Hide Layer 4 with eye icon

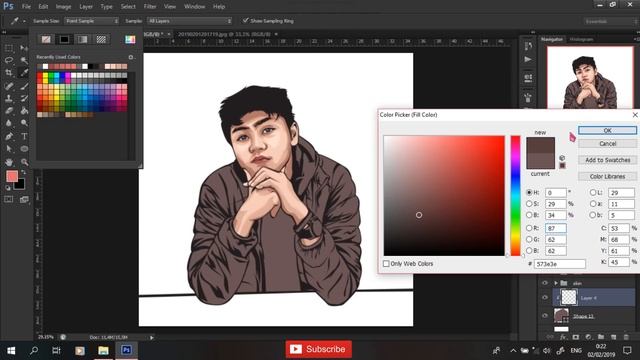(545, 298)
